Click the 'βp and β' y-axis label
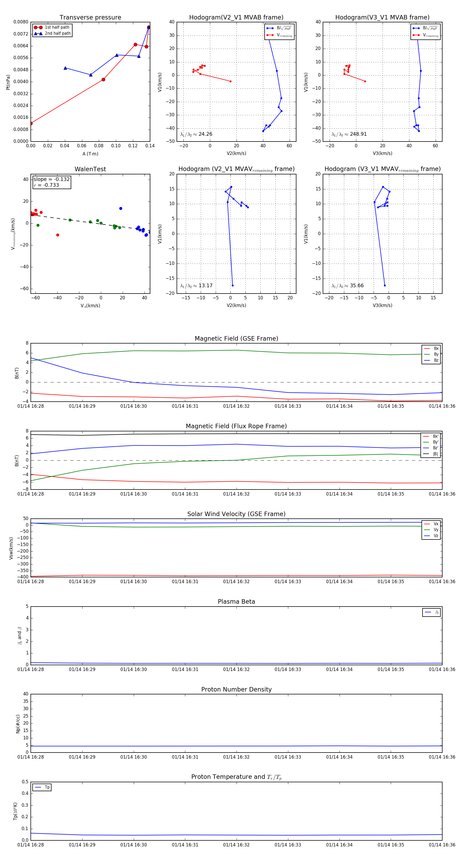 pos(19,636)
